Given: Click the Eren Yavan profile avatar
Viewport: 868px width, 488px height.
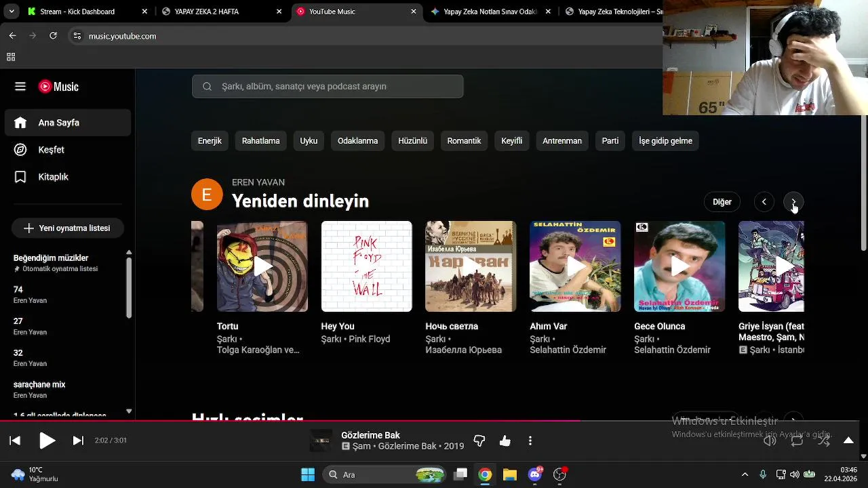Looking at the screenshot, I should pos(207,195).
